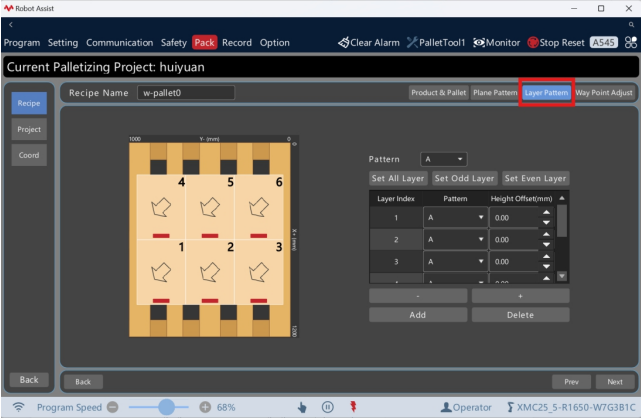Click the Recipe Name input field

186,93
